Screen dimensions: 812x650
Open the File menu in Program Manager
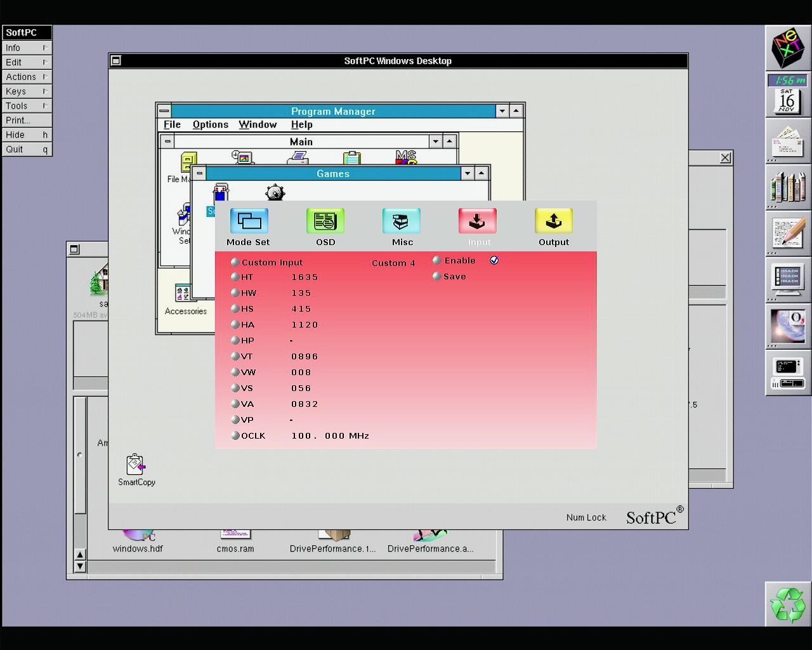172,125
